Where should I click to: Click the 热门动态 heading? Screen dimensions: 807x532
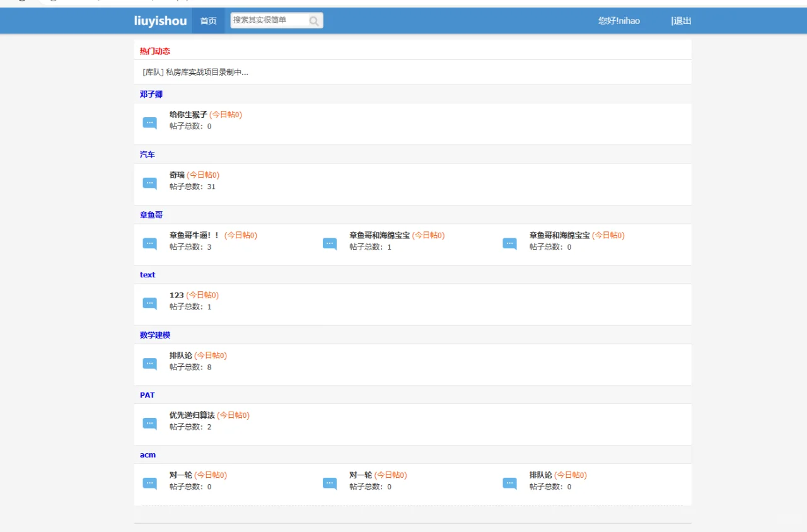pyautogui.click(x=155, y=51)
